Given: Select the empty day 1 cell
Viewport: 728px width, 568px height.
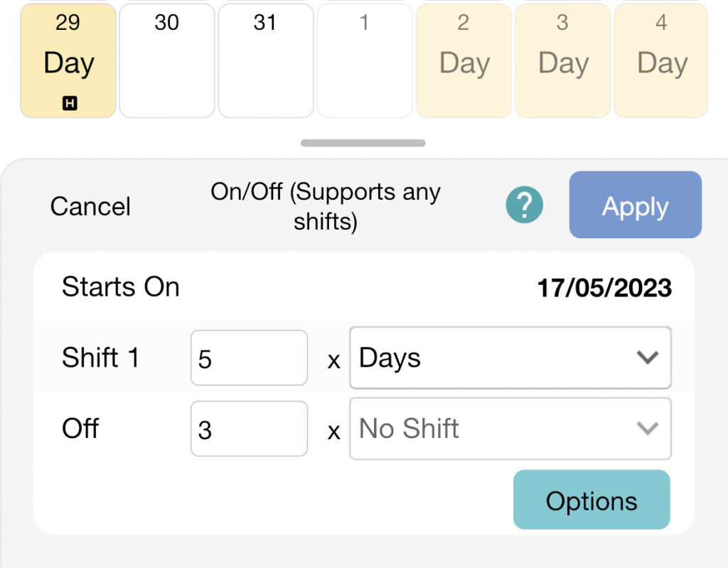Looking at the screenshot, I should click(364, 60).
